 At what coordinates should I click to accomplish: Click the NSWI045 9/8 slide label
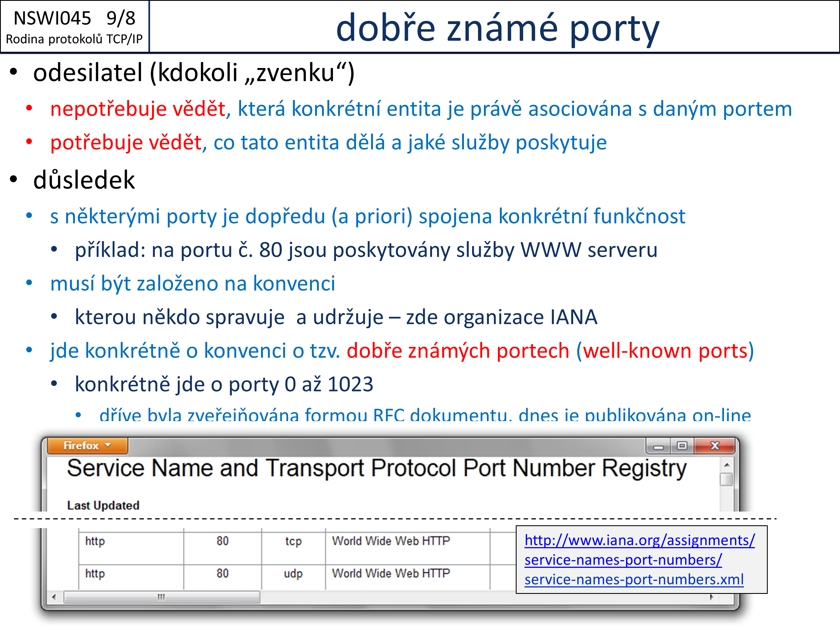coord(74,18)
